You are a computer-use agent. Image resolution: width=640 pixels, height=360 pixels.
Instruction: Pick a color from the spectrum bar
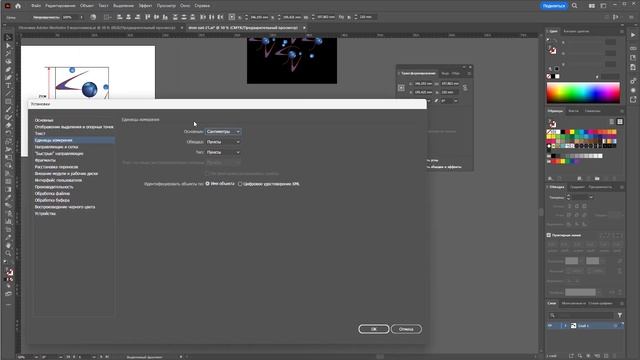(583, 93)
